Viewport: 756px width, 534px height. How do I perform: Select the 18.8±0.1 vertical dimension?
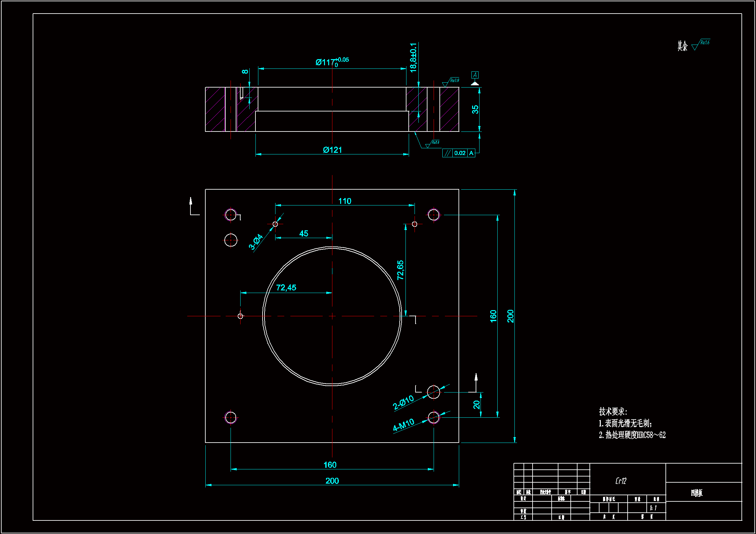point(413,58)
